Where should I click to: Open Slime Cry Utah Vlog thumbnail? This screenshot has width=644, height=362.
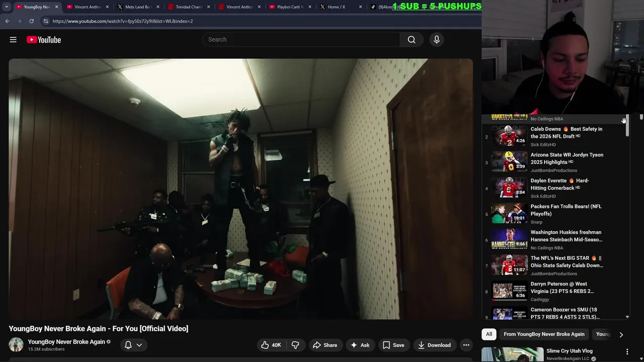[512, 354]
